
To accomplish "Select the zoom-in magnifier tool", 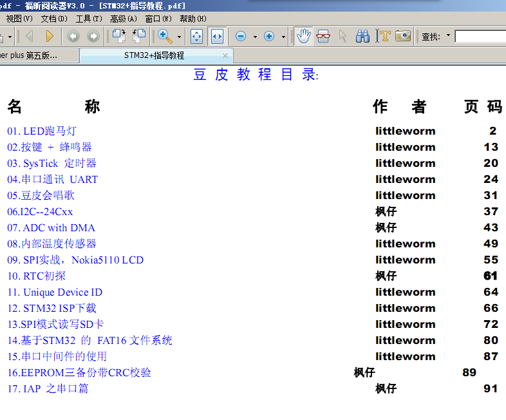I will point(165,36).
